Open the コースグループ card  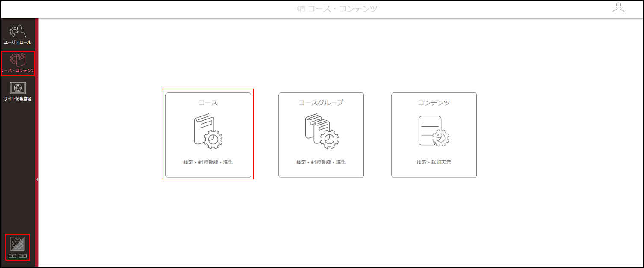pyautogui.click(x=321, y=135)
